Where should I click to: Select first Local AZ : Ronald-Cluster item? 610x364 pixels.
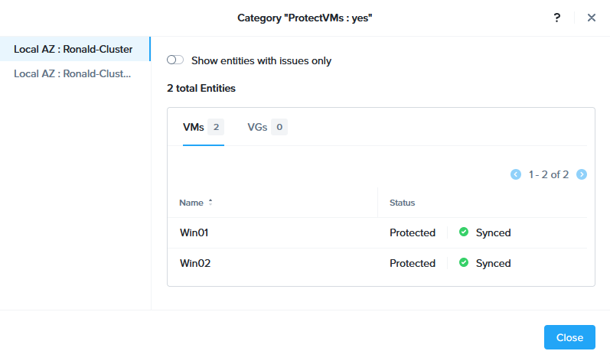coord(73,50)
